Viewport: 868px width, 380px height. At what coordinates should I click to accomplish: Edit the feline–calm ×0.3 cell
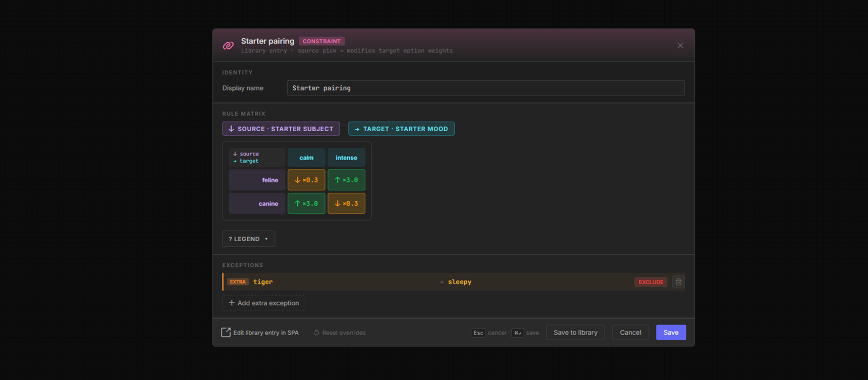(306, 180)
